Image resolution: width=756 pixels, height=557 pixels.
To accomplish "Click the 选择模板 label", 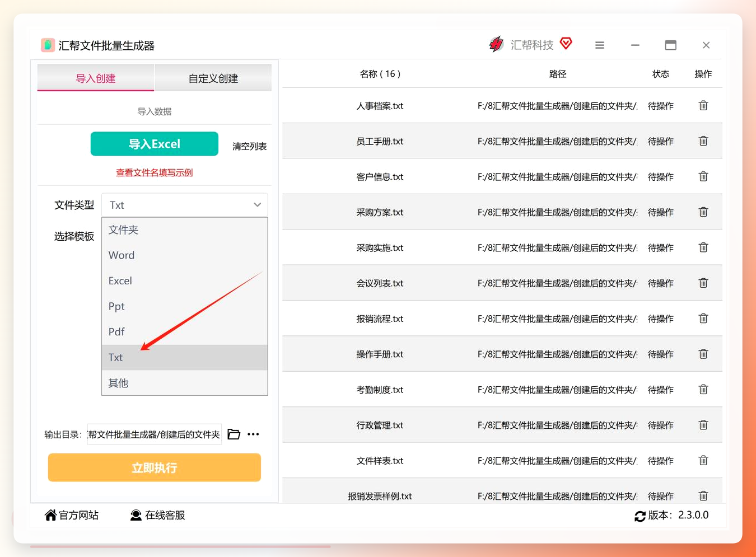I will coord(74,236).
